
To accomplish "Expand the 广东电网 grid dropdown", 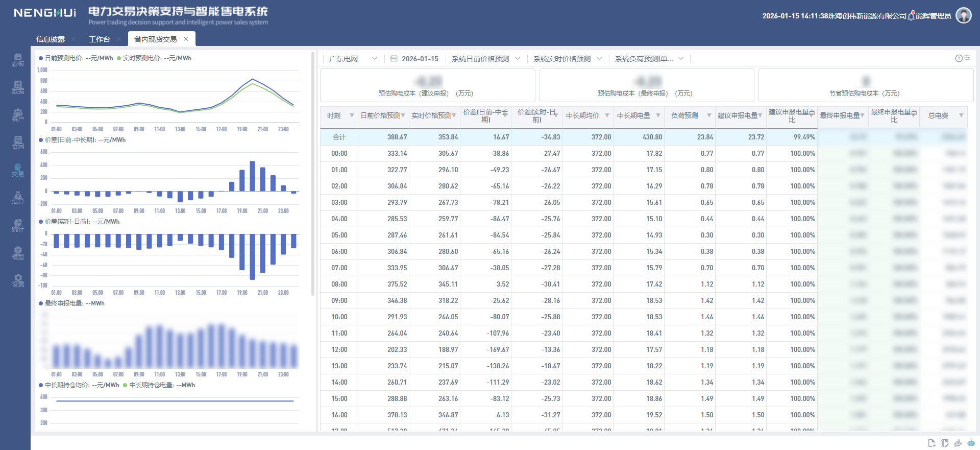I will (x=353, y=59).
